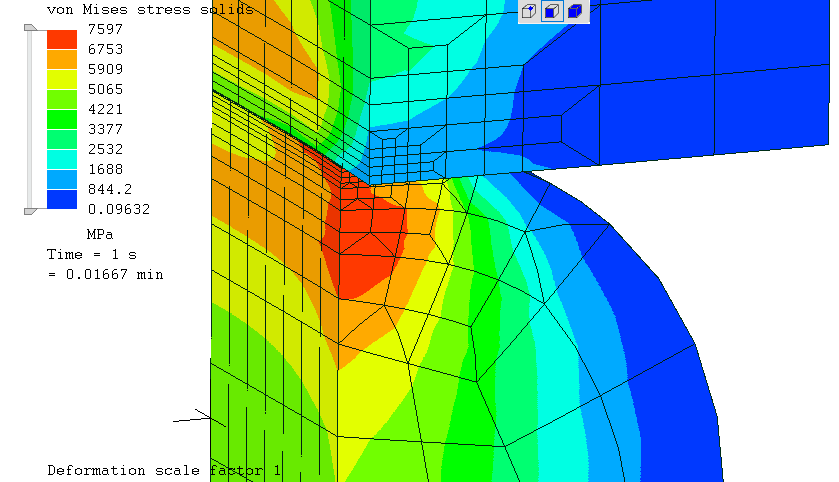The width and height of the screenshot is (839, 482).
Task: Select the legend value 6753
Action: [x=105, y=49]
